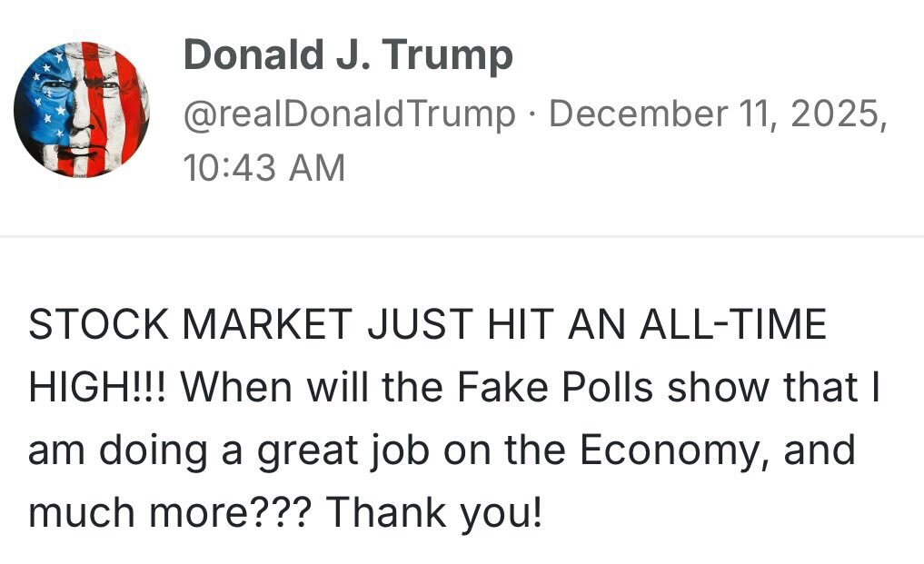924x564 pixels.
Task: Open the "December 11, 2025" post date
Action: click(x=717, y=113)
